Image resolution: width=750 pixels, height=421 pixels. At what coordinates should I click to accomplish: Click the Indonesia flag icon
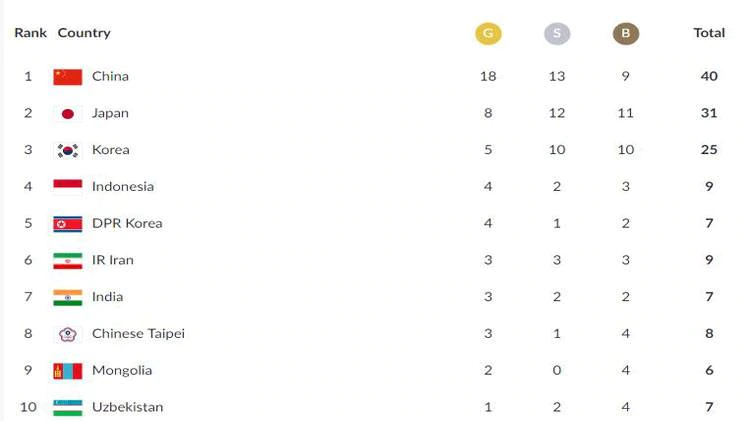(x=67, y=187)
